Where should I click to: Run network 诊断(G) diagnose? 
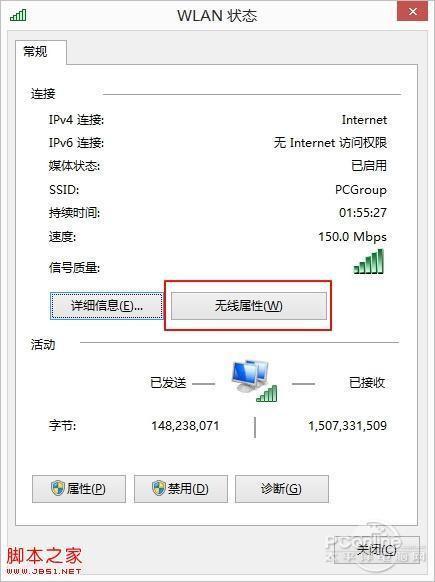coord(282,489)
